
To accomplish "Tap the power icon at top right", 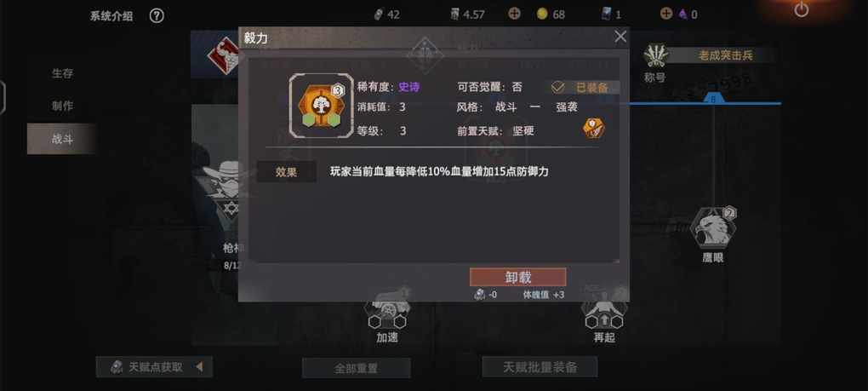I will (x=801, y=9).
